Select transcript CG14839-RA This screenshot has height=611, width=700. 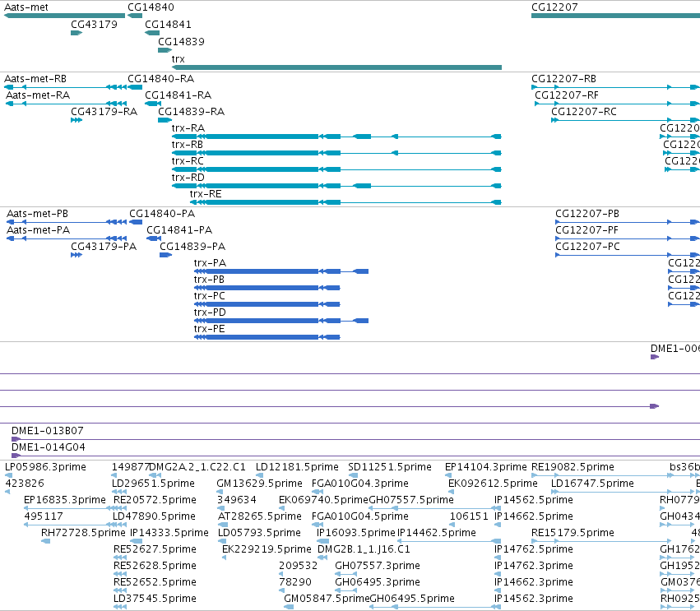coord(165,121)
